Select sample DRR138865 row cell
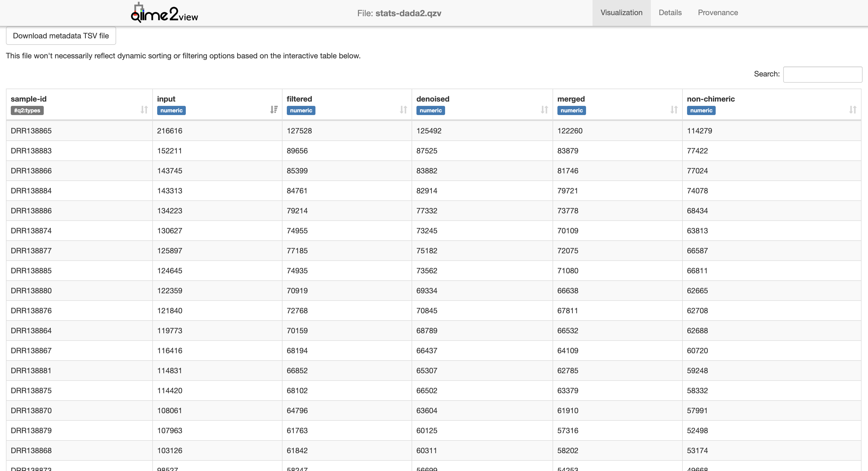This screenshot has height=471, width=868. point(31,131)
